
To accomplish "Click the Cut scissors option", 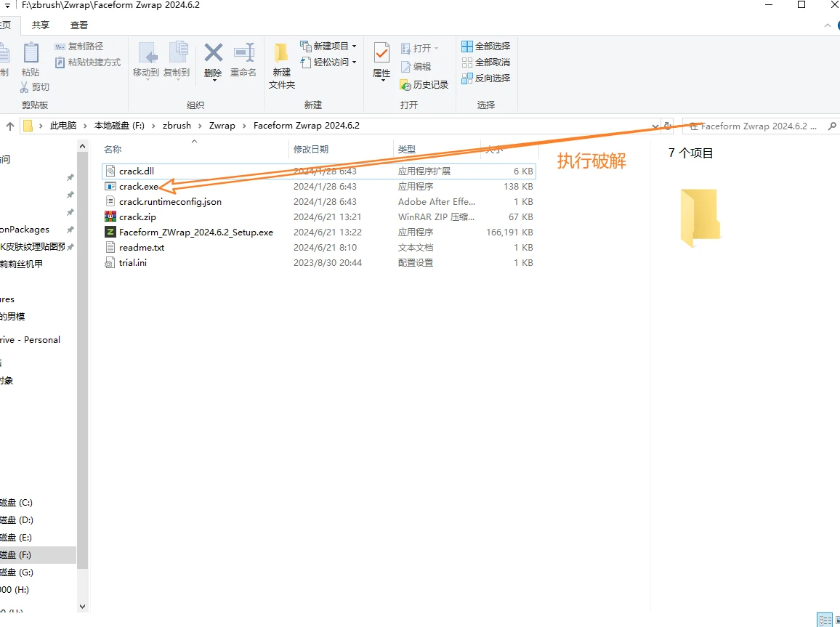I will click(34, 86).
